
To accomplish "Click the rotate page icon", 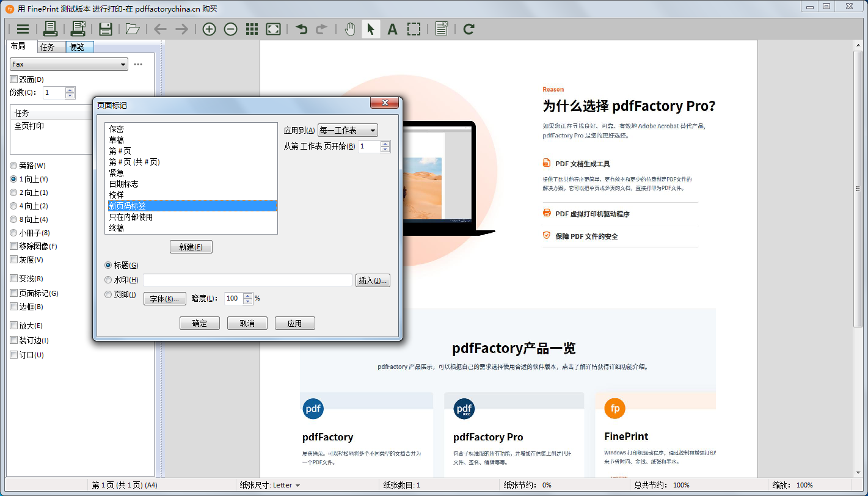I will coord(469,29).
